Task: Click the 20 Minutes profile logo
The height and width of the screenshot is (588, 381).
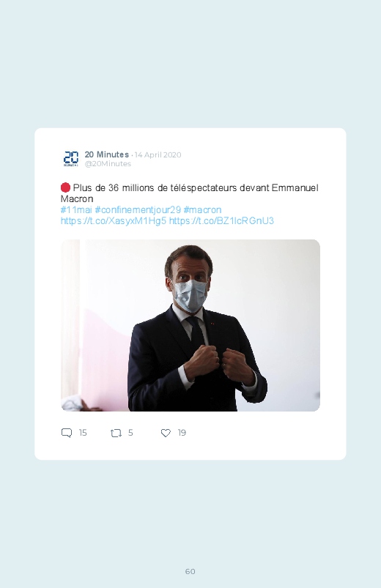Action: coord(71,159)
